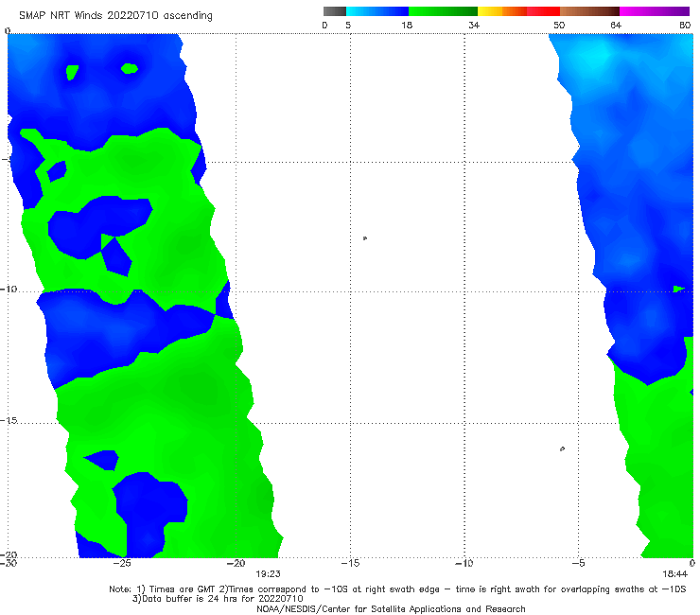Click the 34 label under the color bar

474,26
